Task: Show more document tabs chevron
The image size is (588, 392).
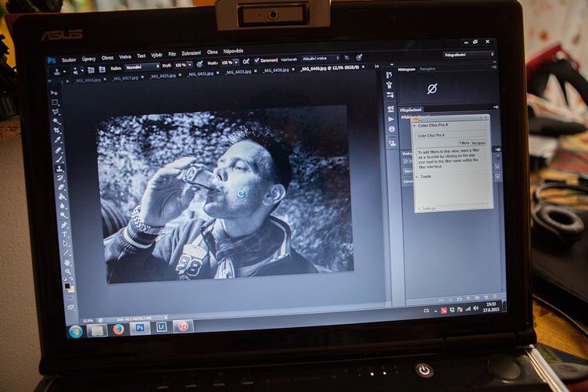Action: point(377,67)
